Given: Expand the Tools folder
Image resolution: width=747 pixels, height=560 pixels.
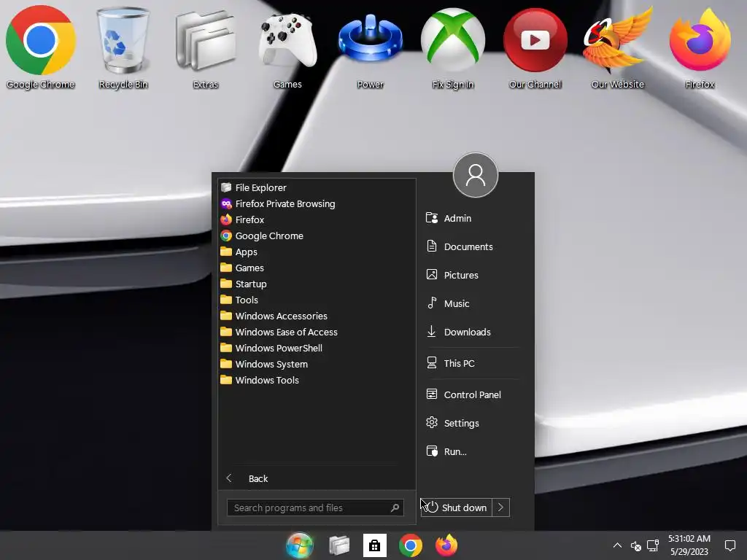Looking at the screenshot, I should (317, 300).
